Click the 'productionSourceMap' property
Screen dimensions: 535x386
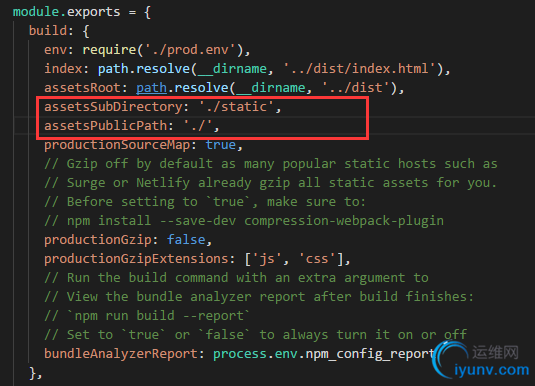(x=117, y=145)
